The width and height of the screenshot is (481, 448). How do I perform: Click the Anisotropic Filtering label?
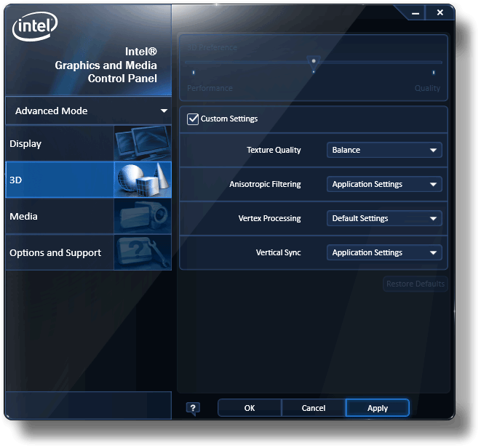tap(265, 184)
